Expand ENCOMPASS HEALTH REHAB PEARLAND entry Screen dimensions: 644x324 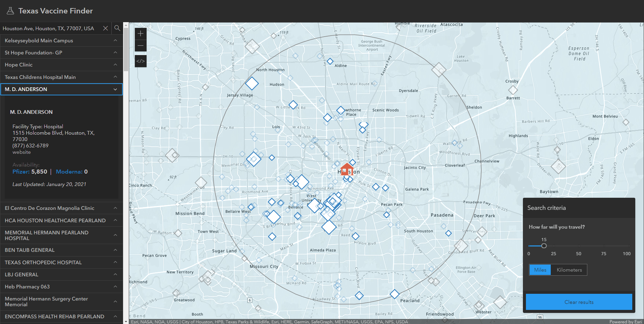pos(61,317)
